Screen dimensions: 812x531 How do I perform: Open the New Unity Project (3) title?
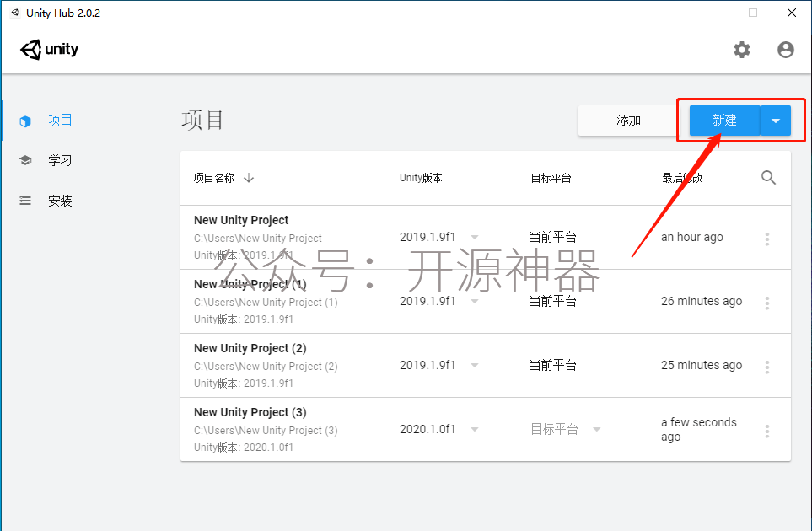click(250, 412)
